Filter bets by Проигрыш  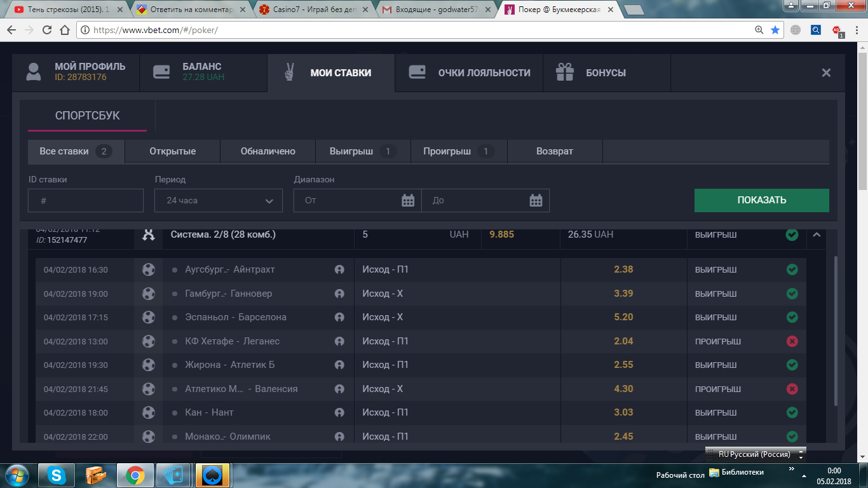459,151
